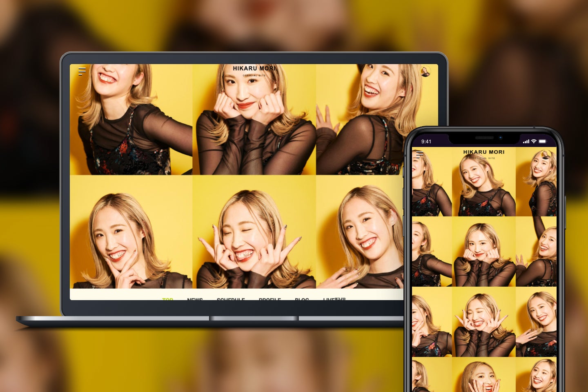Open laptop photo of winking pose with hands

click(254, 232)
